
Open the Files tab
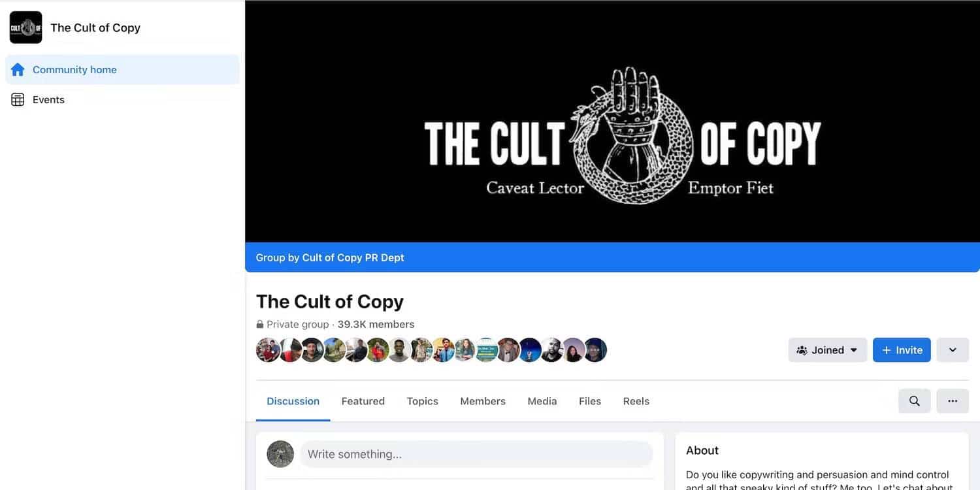coord(590,401)
